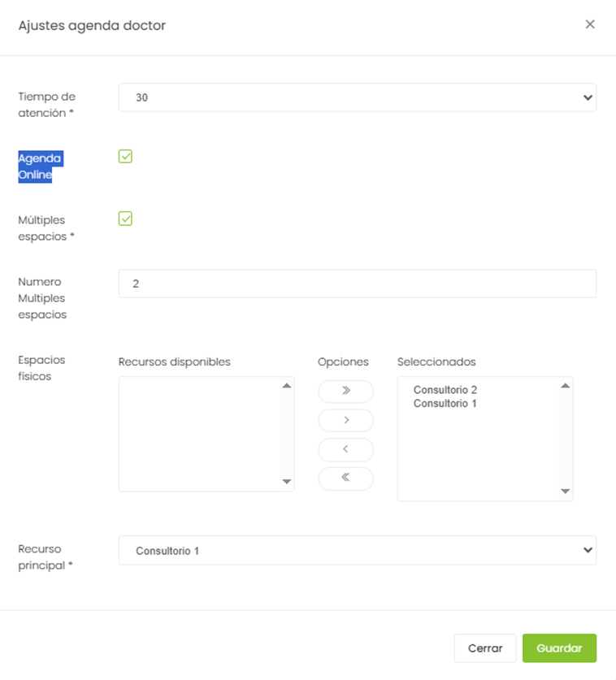The image size is (616, 680).
Task: Click the move-right single arrow button
Action: click(x=345, y=420)
